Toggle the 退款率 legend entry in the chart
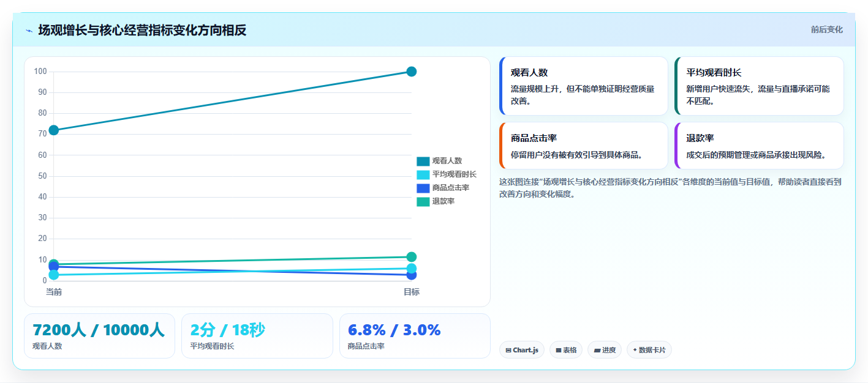This screenshot has width=868, height=383. tap(436, 201)
